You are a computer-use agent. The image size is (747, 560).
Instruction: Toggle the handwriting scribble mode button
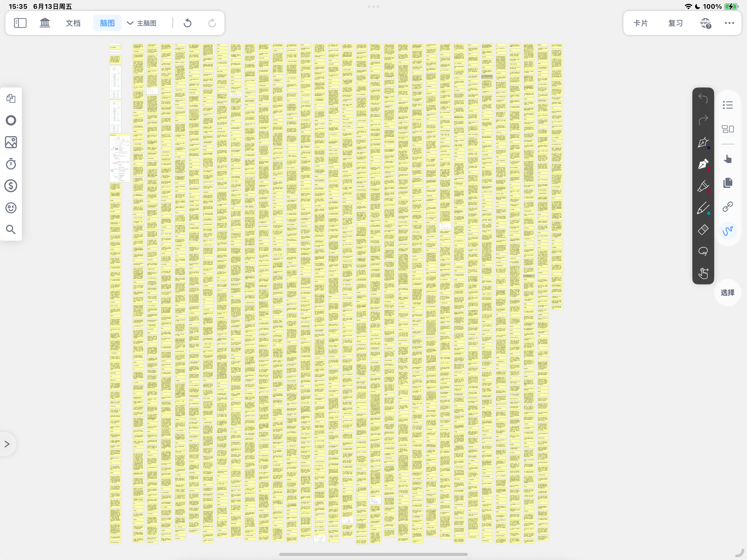point(728,230)
